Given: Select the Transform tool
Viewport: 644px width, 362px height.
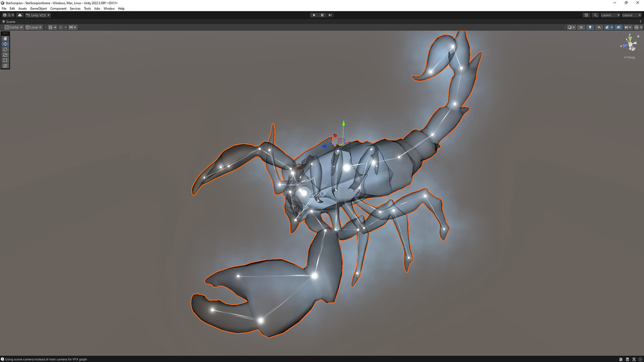Looking at the screenshot, I should pyautogui.click(x=5, y=65).
